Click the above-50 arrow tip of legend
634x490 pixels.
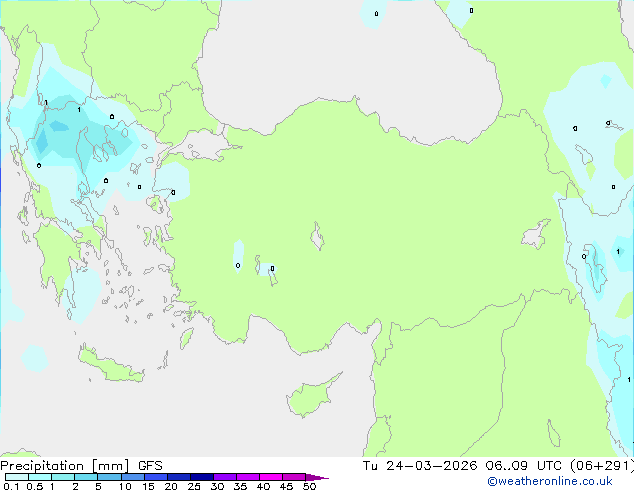tap(317, 477)
